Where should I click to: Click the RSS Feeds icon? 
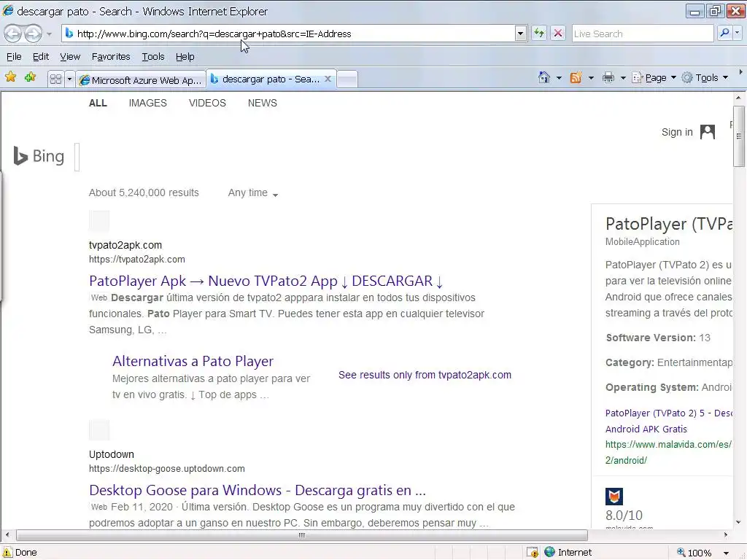[x=576, y=77]
